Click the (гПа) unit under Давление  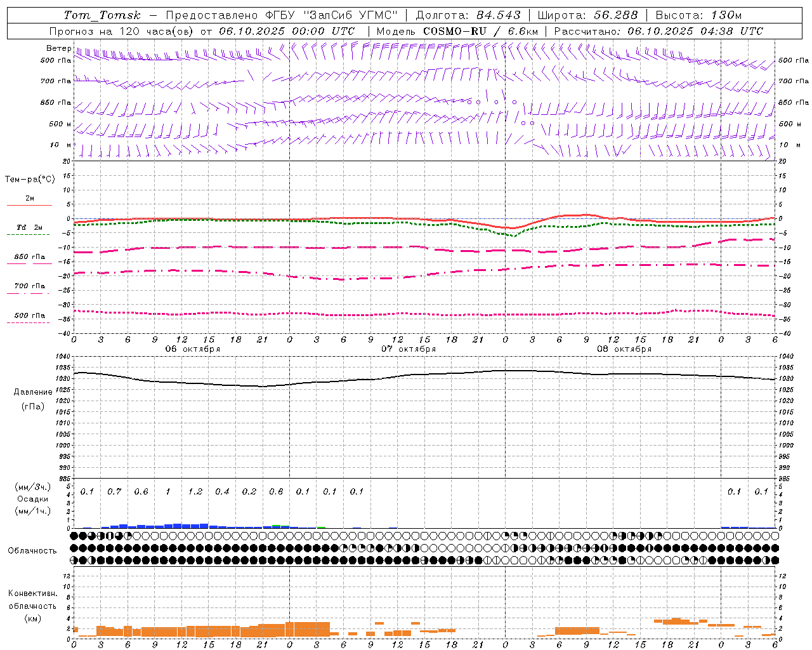[33, 407]
